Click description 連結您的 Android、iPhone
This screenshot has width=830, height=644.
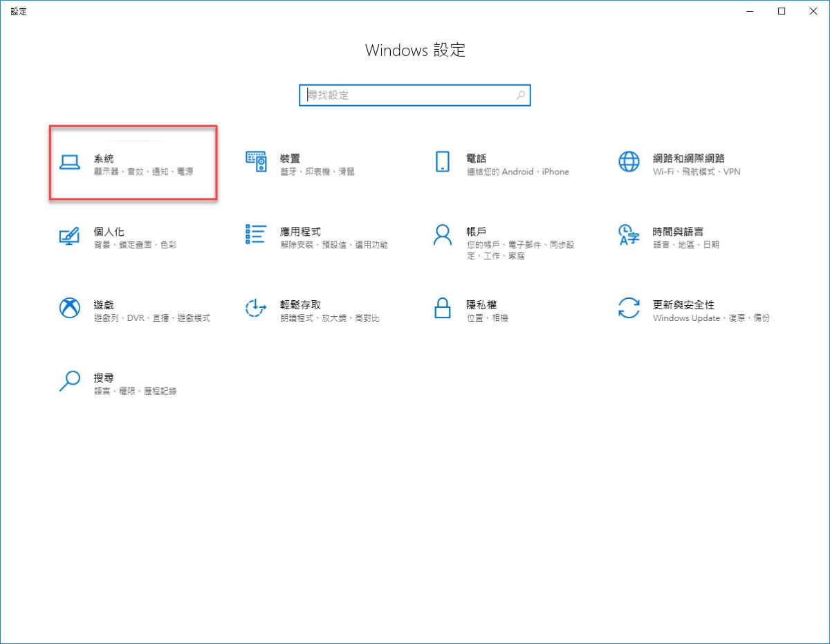[518, 172]
